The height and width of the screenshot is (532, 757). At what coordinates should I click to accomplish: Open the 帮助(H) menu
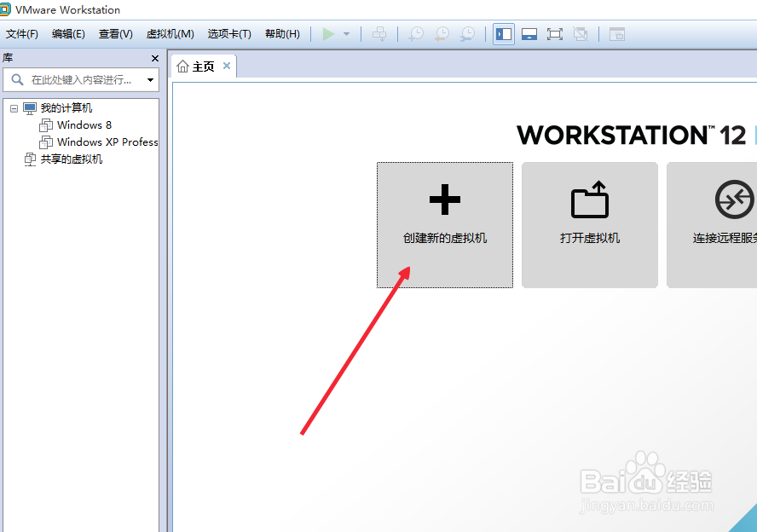click(282, 34)
